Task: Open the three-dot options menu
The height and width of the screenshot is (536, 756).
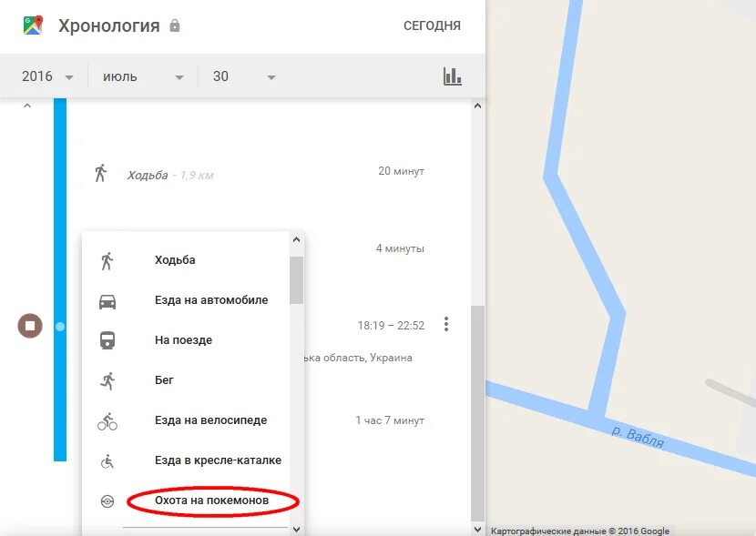Action: pos(445,323)
